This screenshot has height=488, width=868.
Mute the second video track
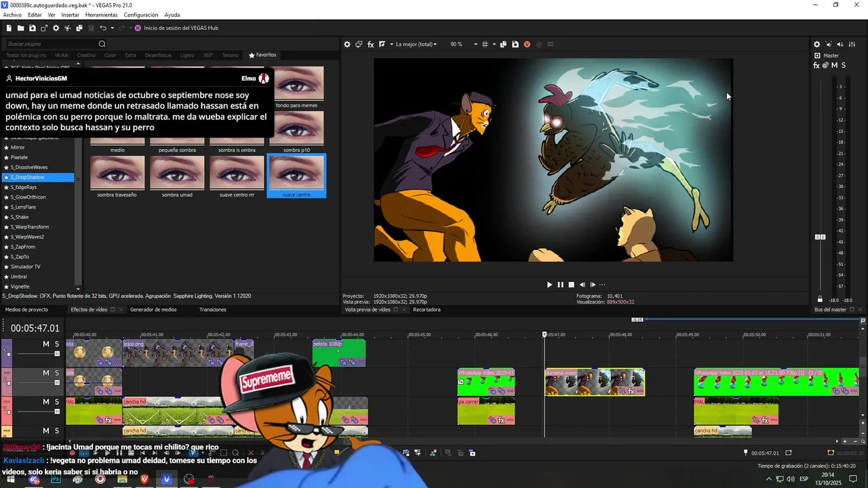46,373
